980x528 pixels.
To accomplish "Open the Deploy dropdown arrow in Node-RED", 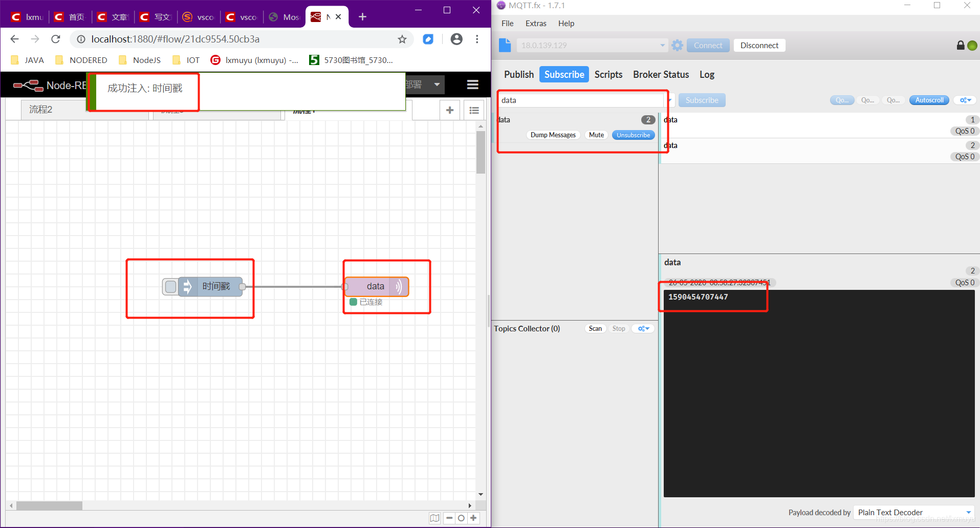I will pos(437,85).
